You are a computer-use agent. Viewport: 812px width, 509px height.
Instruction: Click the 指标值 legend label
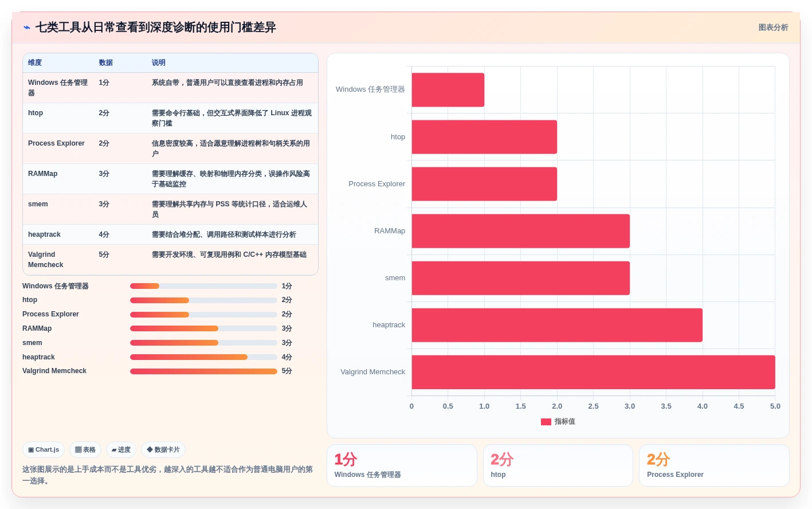[x=565, y=421]
